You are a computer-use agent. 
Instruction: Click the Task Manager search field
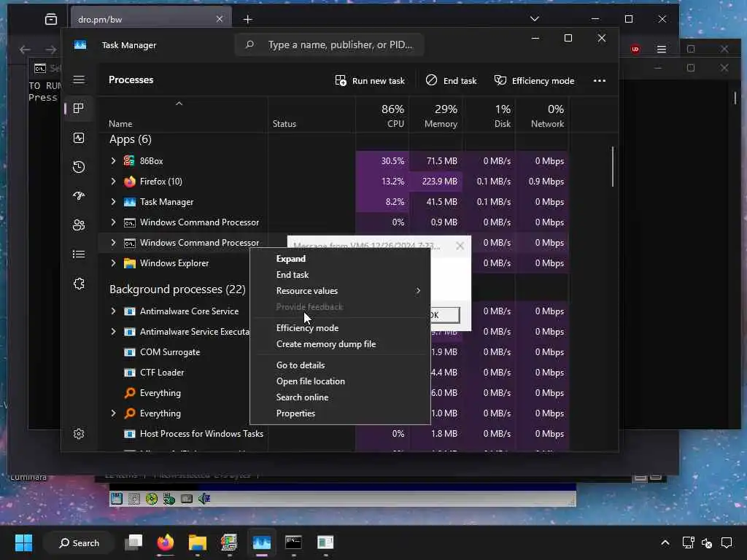[x=329, y=44]
